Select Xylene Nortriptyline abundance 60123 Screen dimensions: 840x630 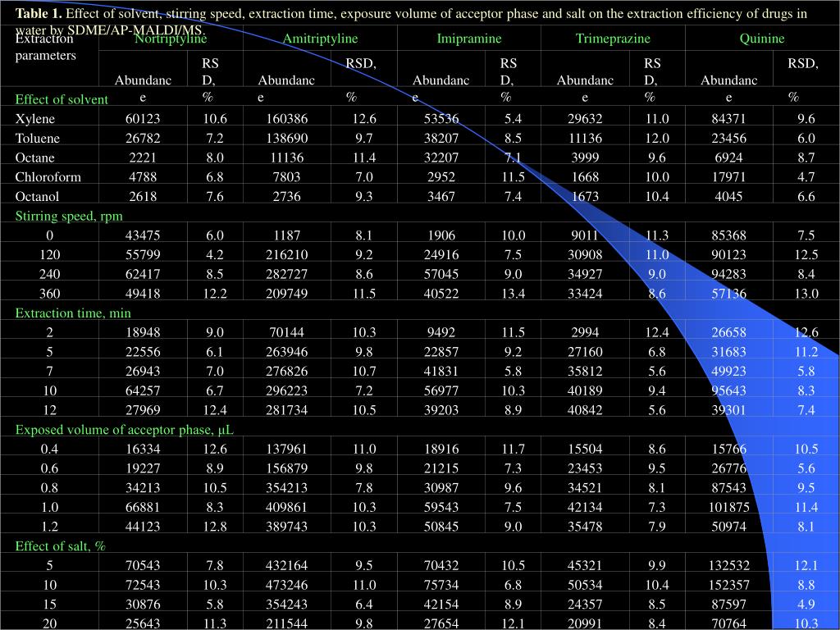(143, 119)
